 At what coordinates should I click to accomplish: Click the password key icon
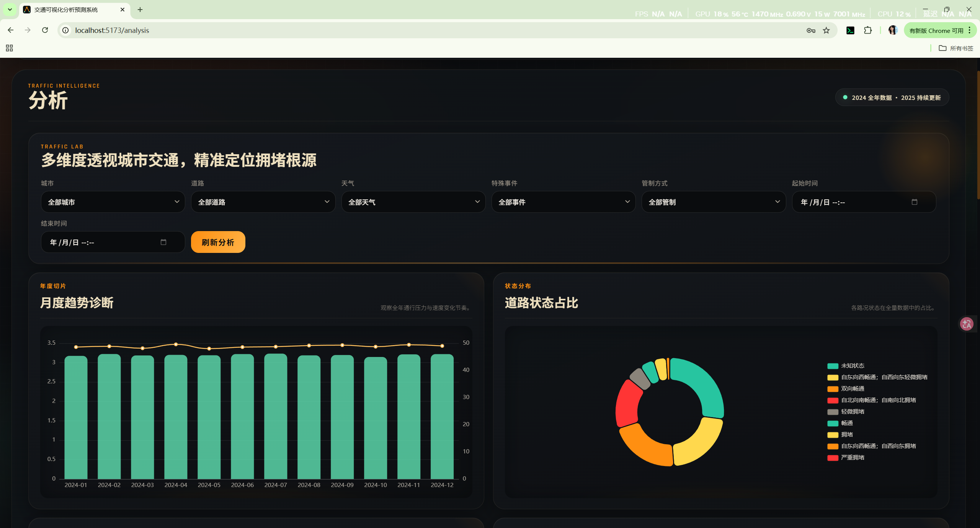pyautogui.click(x=811, y=31)
